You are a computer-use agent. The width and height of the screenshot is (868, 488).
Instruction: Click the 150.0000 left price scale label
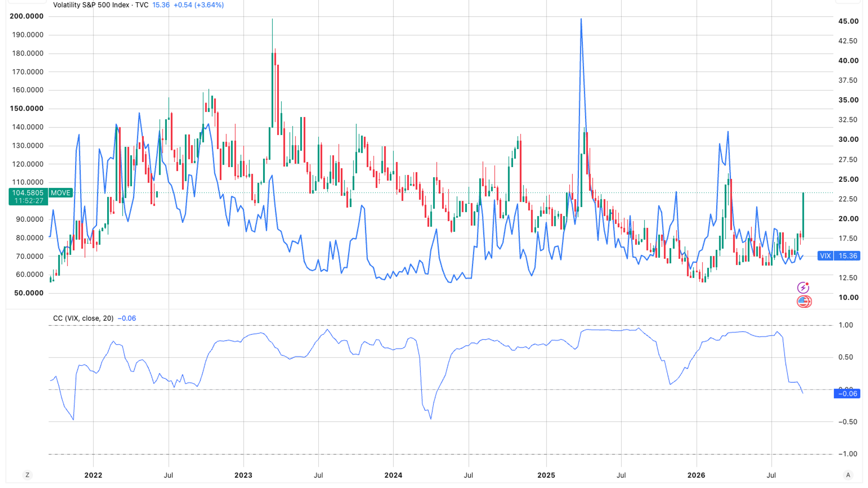pyautogui.click(x=27, y=108)
